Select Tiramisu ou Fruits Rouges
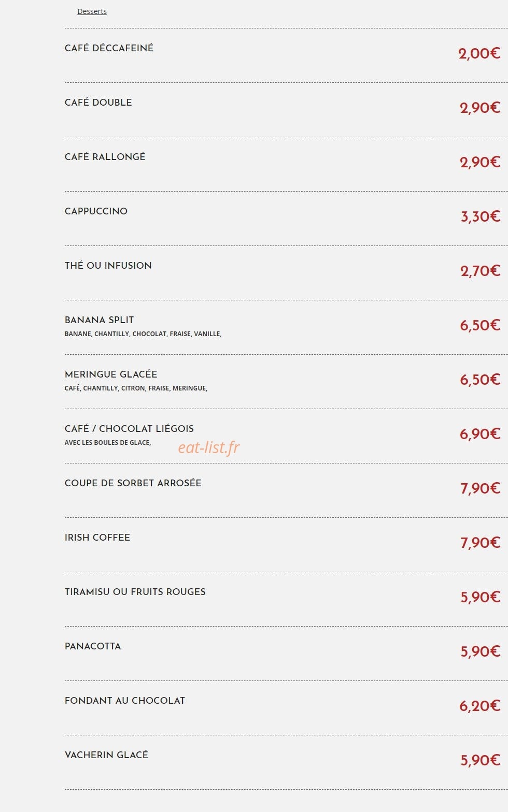Screen dimensions: 508x812 click(x=135, y=592)
